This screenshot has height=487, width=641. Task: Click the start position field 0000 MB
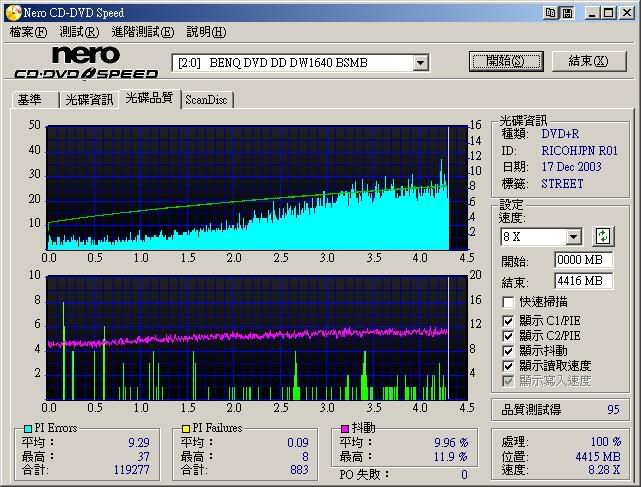click(x=583, y=260)
